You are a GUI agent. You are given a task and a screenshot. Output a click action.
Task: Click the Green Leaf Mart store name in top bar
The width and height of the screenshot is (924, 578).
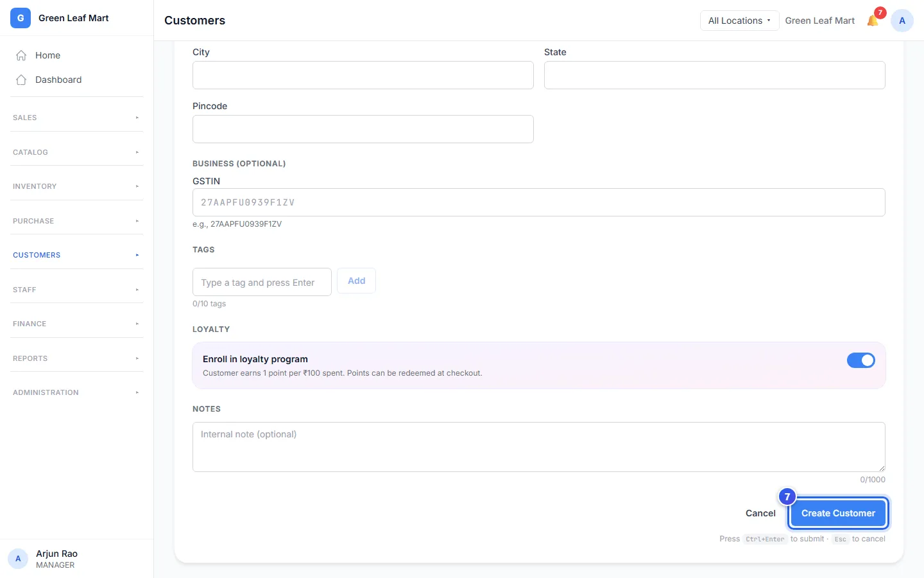coord(820,21)
